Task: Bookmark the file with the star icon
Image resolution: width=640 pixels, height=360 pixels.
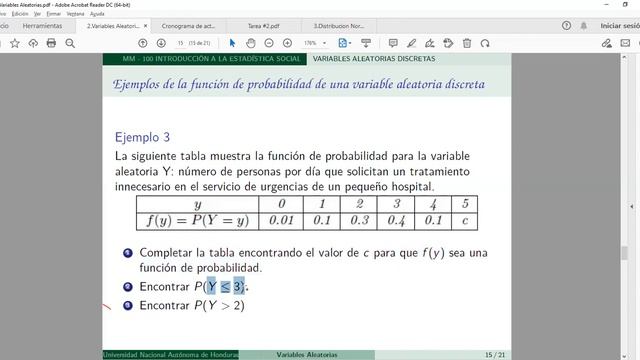Action: [x=15, y=43]
